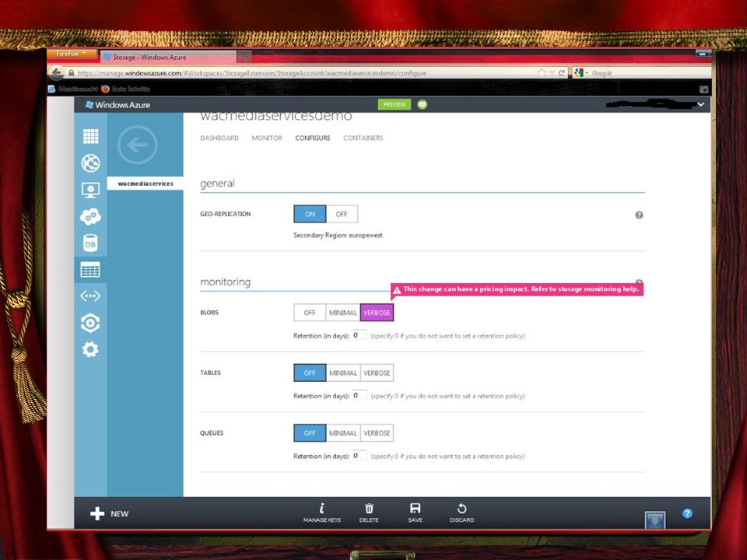Set Blobs monitoring to OFF
747x560 pixels.
310,313
